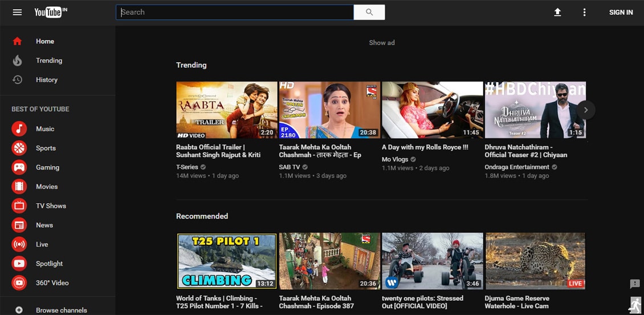Open Movies category label
The image size is (644, 315).
coord(46,187)
